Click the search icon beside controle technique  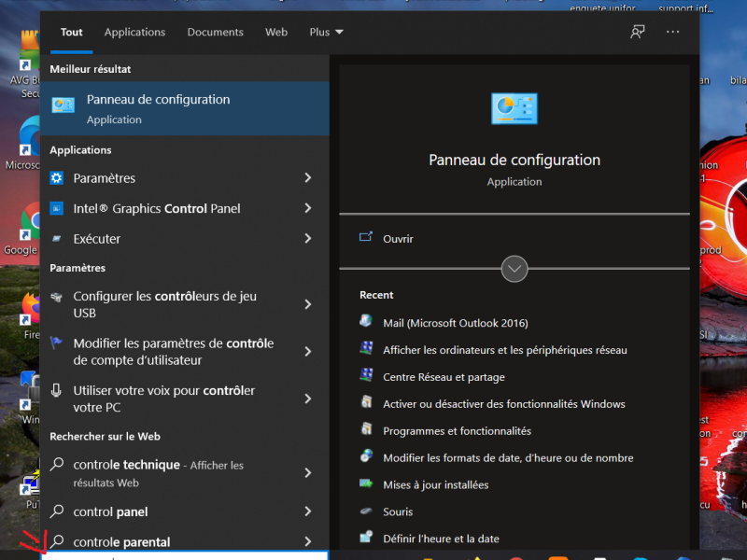[57, 464]
